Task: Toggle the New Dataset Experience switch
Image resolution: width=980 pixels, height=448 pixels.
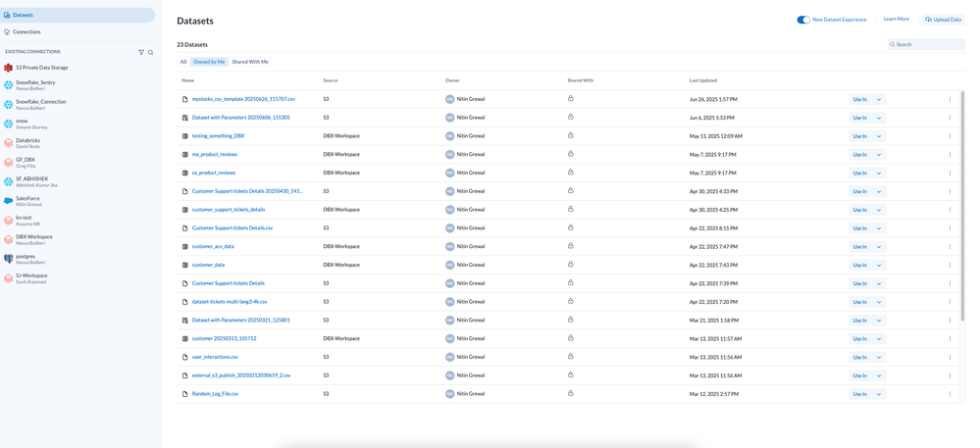Action: click(x=803, y=20)
